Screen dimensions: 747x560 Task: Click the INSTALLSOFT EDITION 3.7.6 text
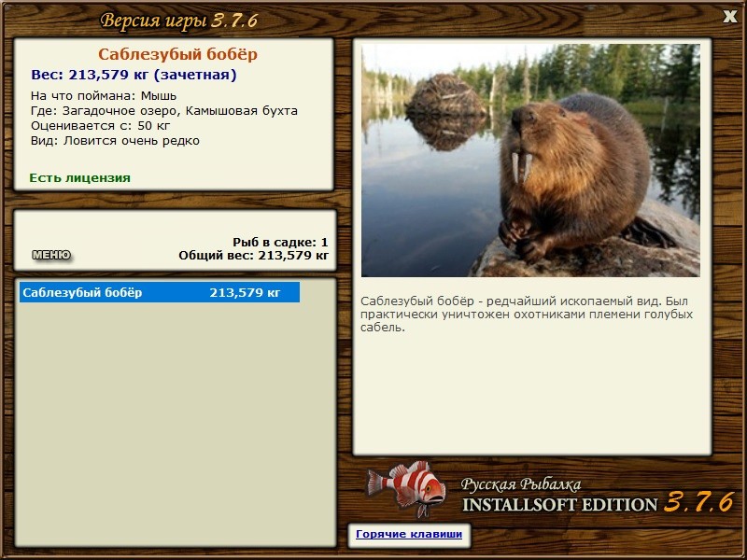(598, 503)
